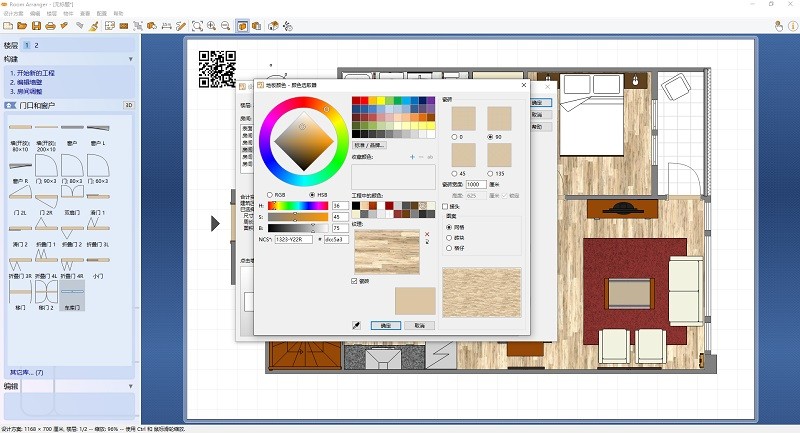Viewport: 800px width, 433px height.
Task: Select the paintbrush tool in the toolbar
Action: point(93,26)
